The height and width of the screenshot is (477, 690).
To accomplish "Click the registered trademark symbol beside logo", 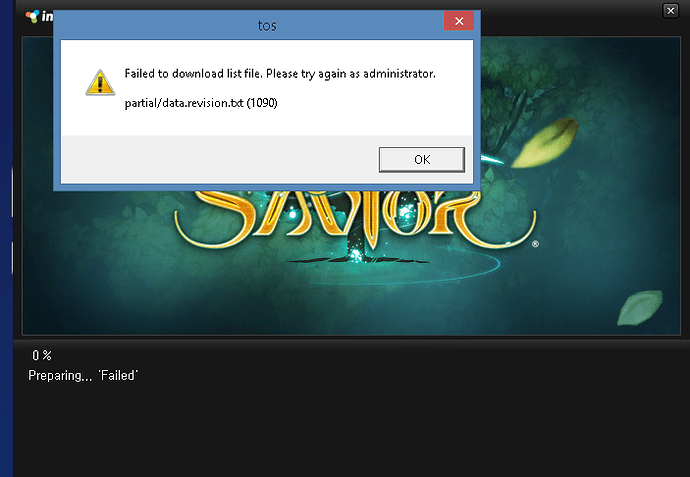I will coord(536,243).
